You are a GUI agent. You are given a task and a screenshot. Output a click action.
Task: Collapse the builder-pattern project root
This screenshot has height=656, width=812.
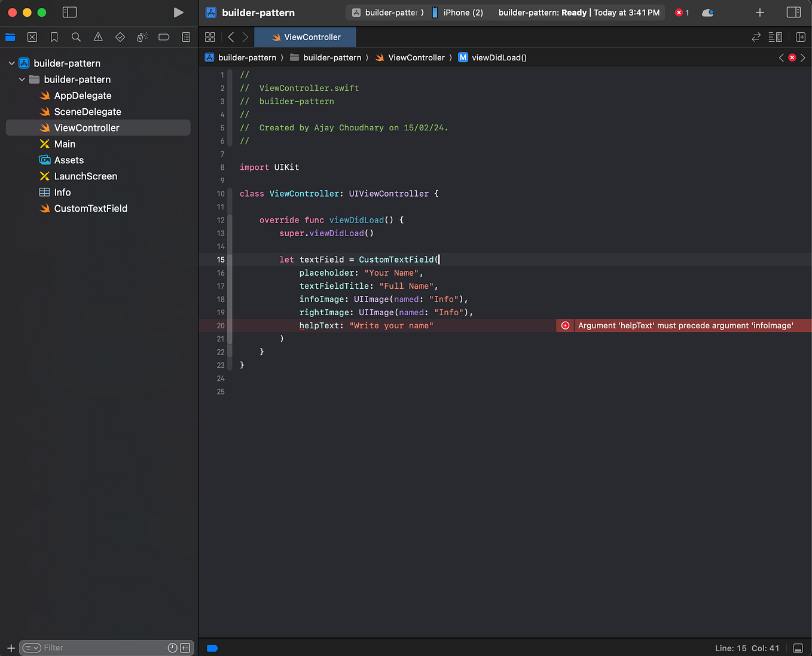[x=11, y=63]
